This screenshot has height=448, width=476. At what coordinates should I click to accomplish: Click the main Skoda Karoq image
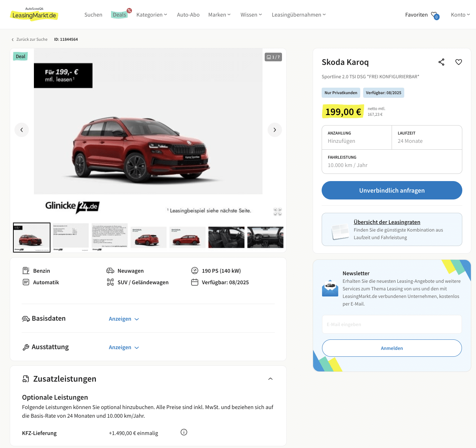click(148, 133)
